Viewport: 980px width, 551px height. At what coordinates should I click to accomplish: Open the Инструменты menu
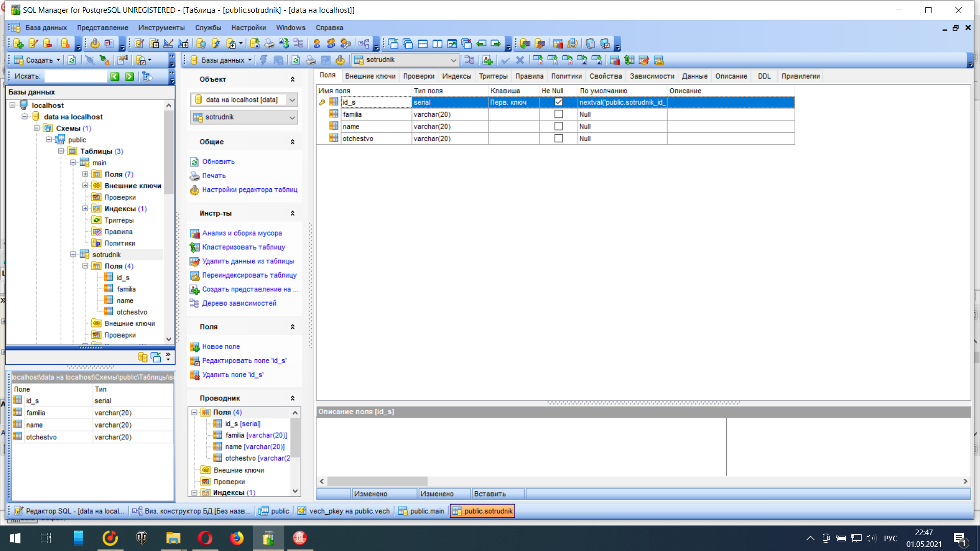161,28
